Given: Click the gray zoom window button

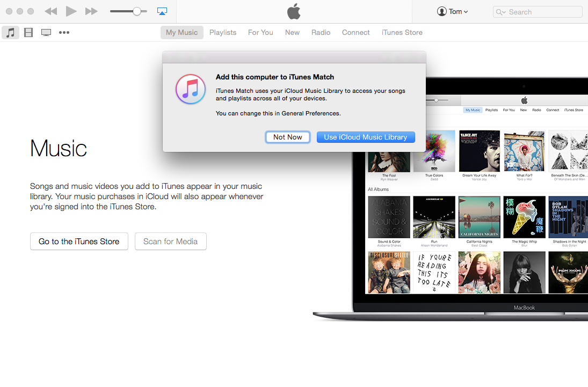Looking at the screenshot, I should pos(31,11).
